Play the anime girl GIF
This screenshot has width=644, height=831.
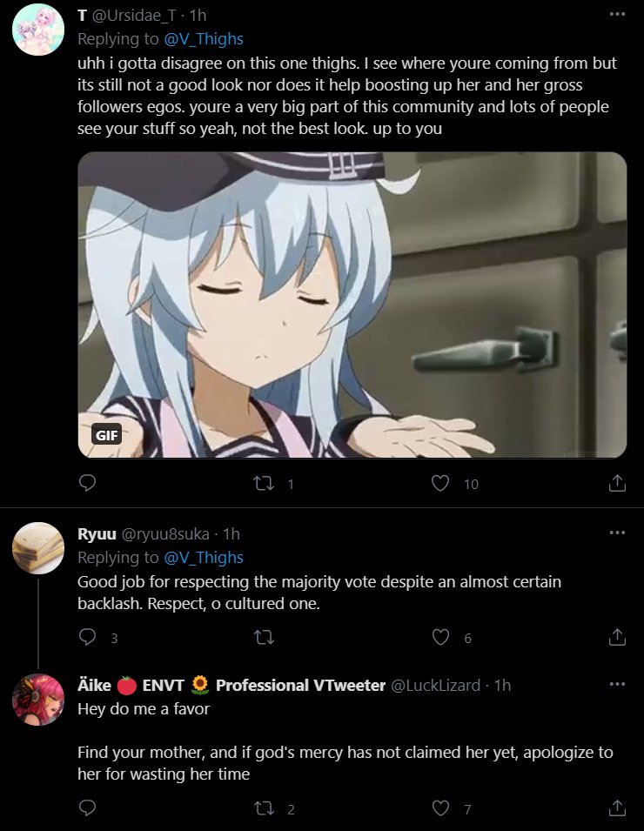[352, 305]
